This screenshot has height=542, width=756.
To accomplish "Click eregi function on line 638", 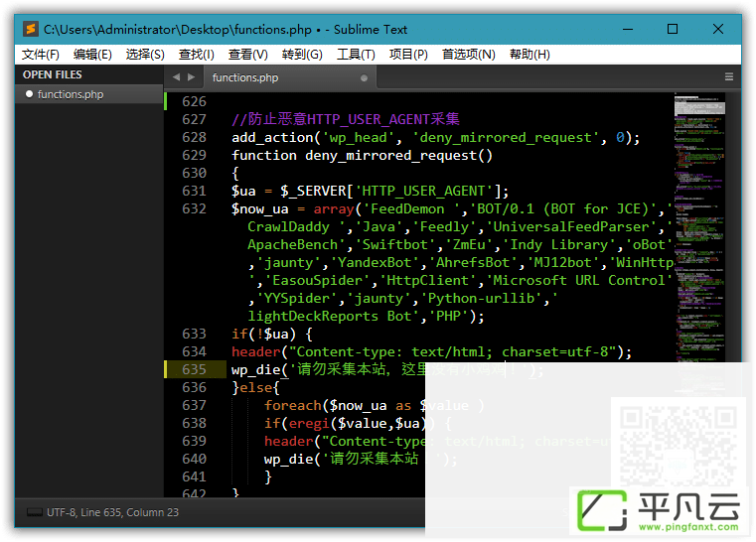I will [x=309, y=424].
